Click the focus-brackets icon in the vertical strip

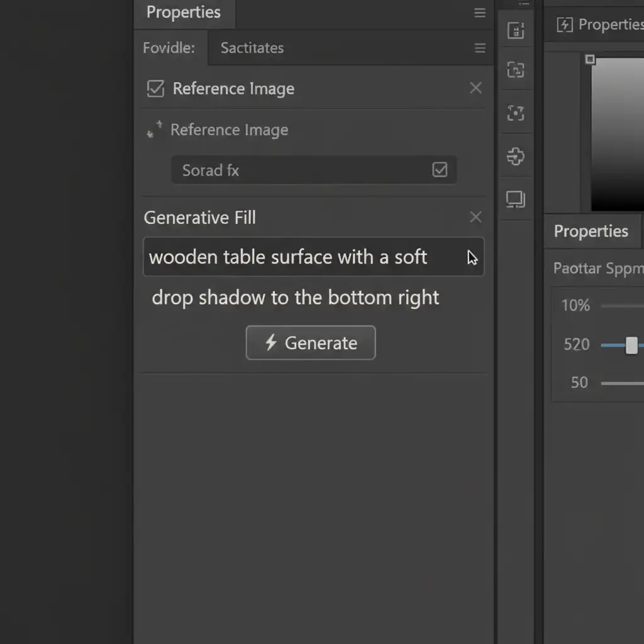coord(516,113)
